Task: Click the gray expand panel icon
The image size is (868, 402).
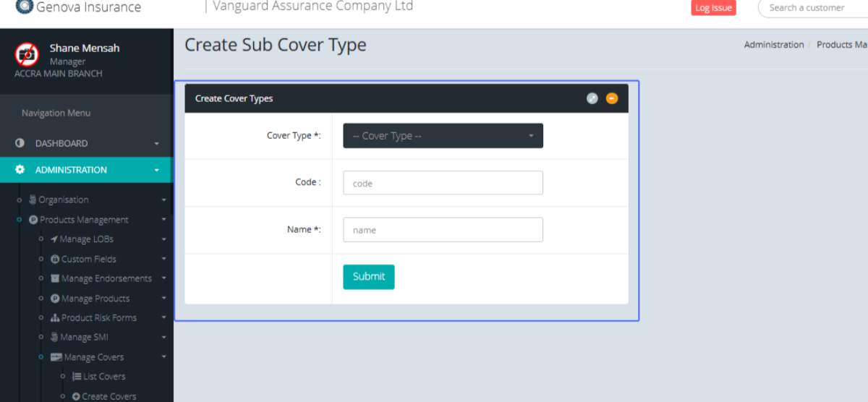Action: tap(592, 98)
